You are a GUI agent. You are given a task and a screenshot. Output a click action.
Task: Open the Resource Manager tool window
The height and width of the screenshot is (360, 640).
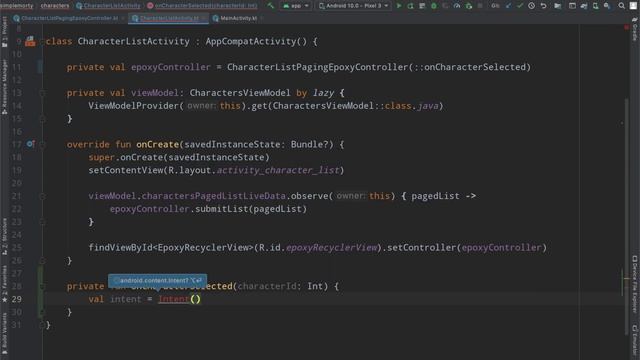tap(4, 87)
